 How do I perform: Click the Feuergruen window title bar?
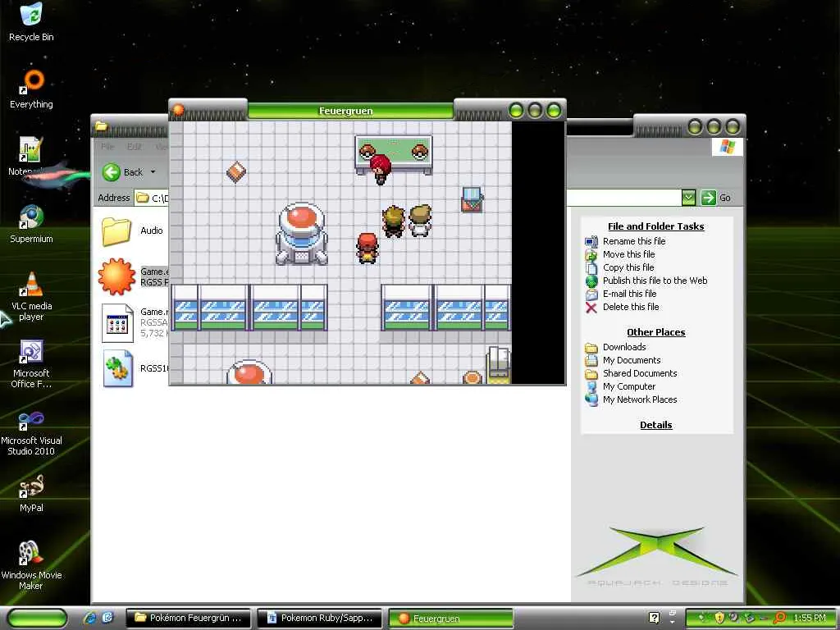tap(349, 111)
